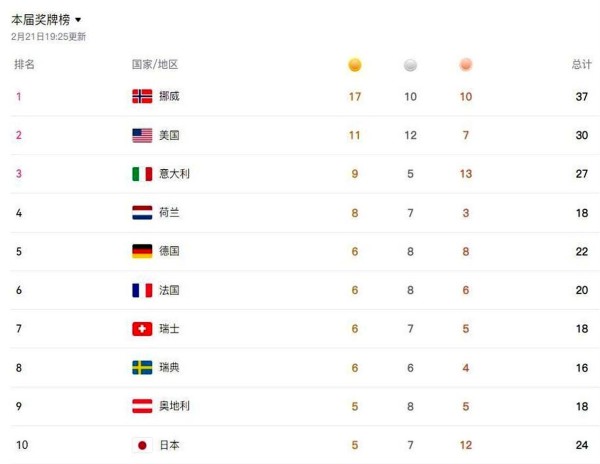Sort by gold medal column icon
The image size is (600, 464).
tap(354, 65)
